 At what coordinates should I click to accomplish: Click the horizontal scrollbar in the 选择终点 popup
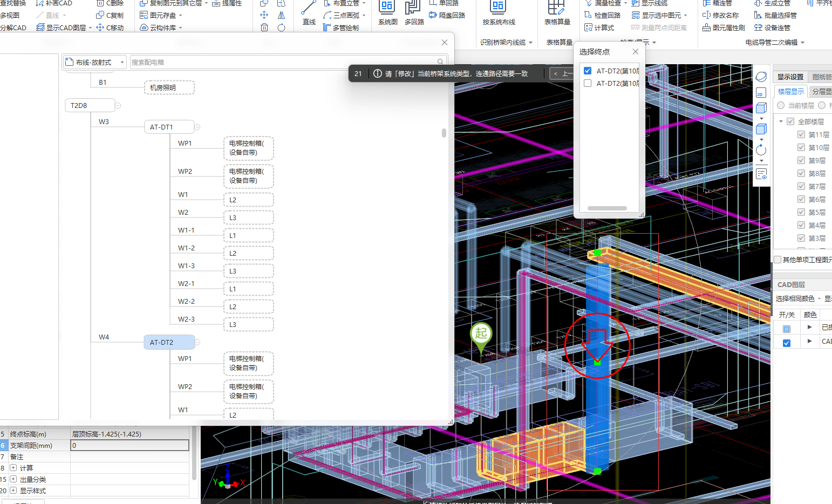pos(607,208)
